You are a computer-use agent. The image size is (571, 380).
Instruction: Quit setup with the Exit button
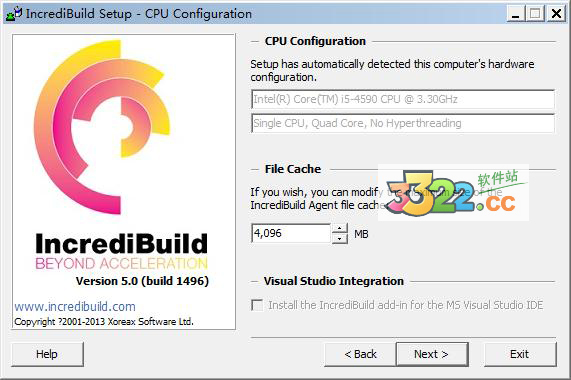click(520, 354)
